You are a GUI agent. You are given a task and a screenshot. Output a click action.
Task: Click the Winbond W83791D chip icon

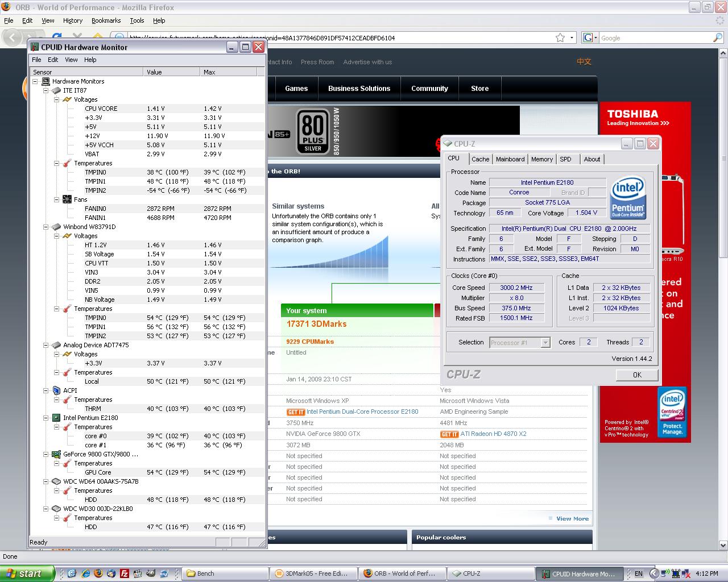coord(56,227)
